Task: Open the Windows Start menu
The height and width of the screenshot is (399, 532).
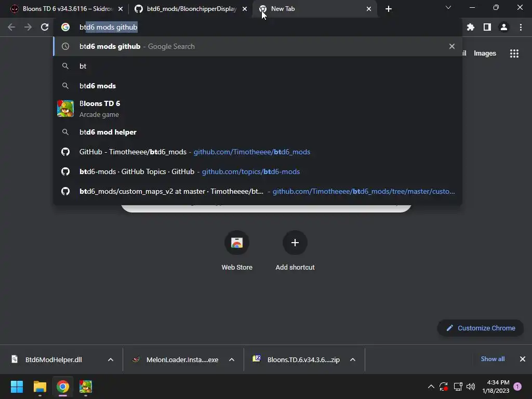Action: point(17,387)
